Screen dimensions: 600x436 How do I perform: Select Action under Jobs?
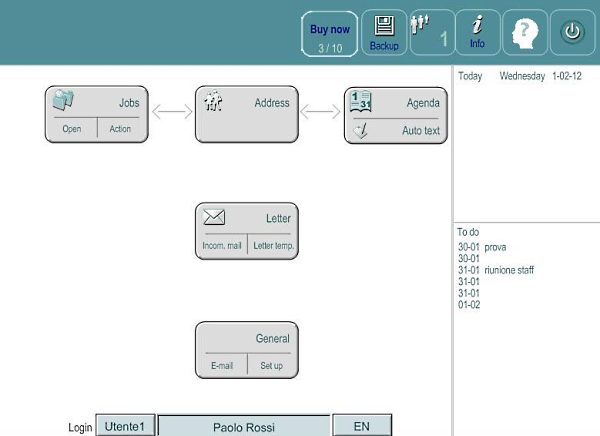[120, 130]
